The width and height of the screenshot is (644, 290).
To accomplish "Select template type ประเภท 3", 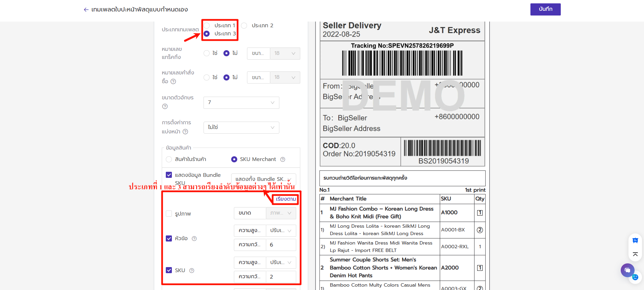I will click(207, 34).
